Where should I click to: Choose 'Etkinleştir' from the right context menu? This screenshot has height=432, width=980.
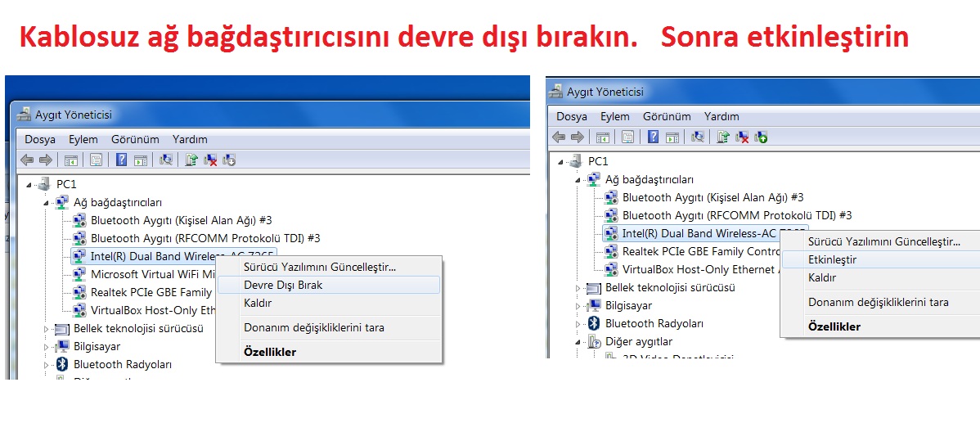(x=832, y=259)
